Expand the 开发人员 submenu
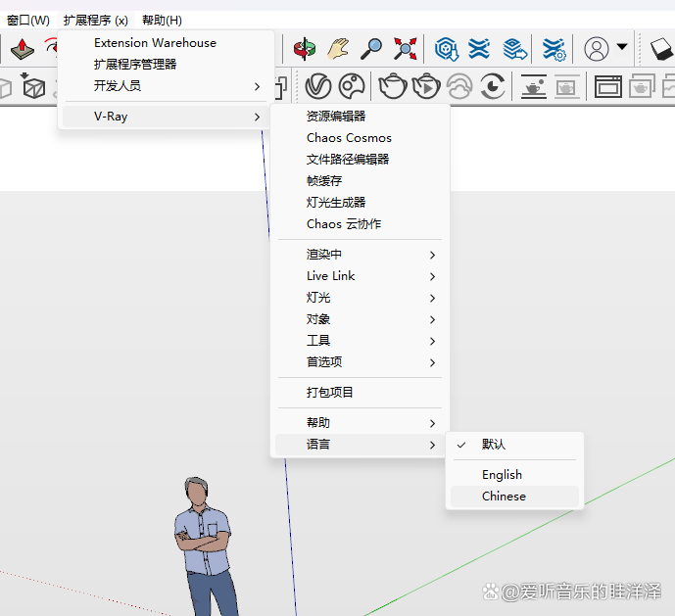675x616 pixels. (166, 86)
